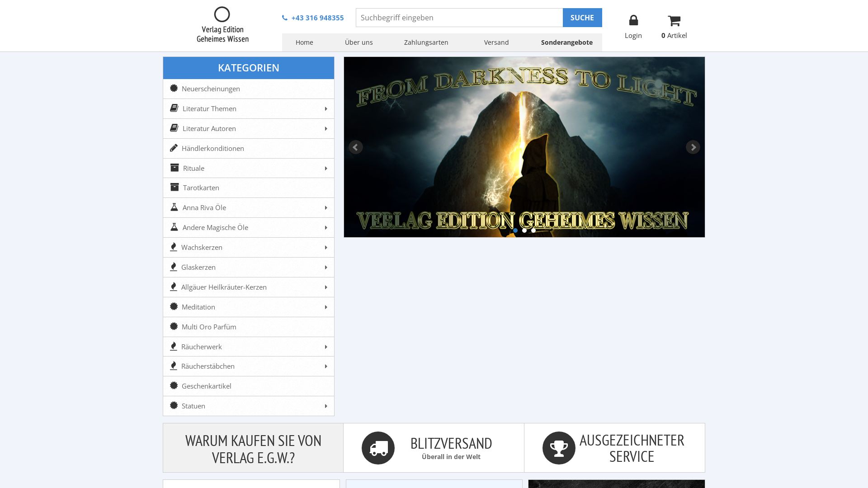The image size is (868, 488).
Task: Click the badge icon for Multi Oro Parfüm
Action: click(174, 326)
